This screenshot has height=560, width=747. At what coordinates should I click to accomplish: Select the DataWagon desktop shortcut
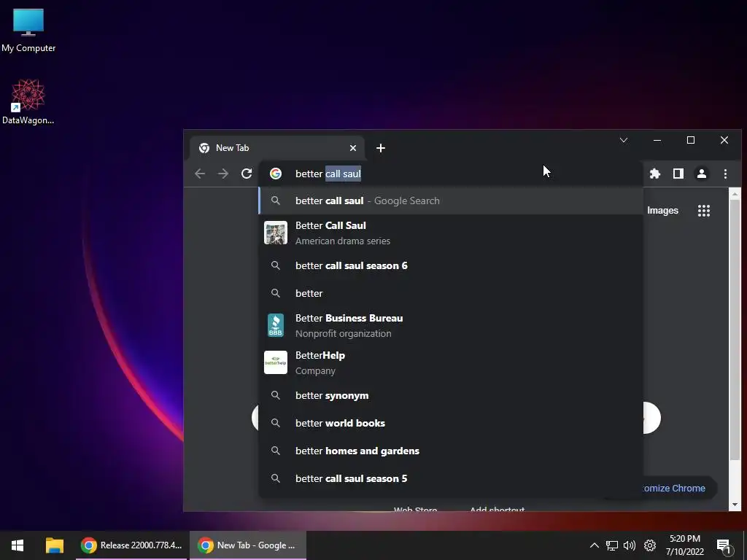(x=28, y=102)
